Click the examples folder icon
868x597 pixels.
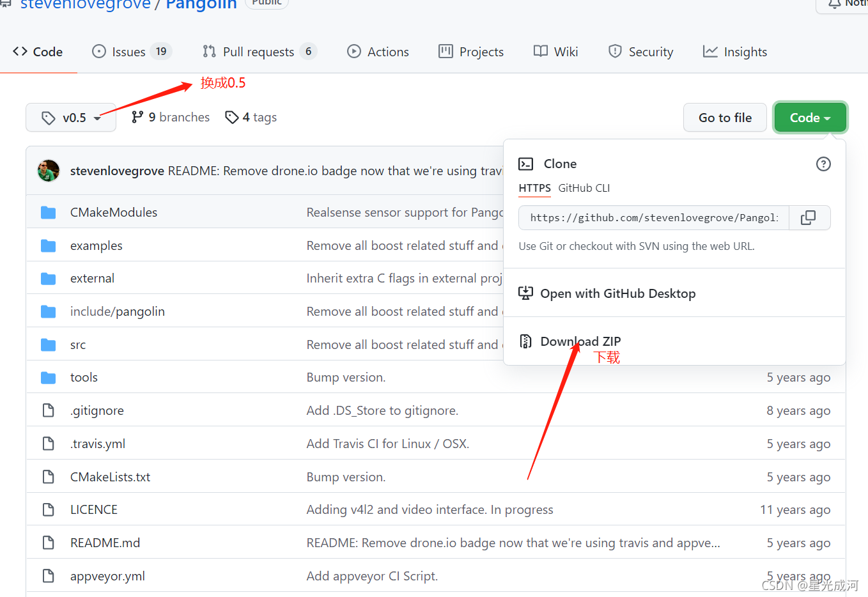click(49, 245)
